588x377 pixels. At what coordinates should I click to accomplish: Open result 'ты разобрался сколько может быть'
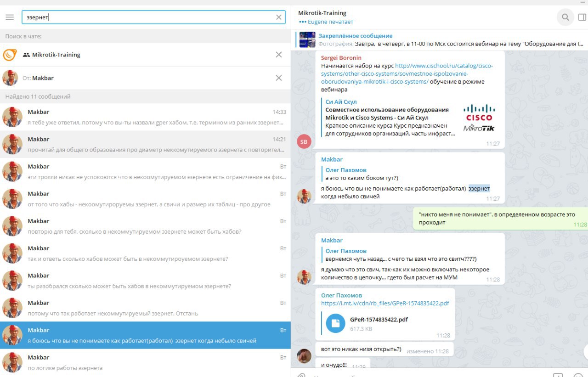pos(145,281)
